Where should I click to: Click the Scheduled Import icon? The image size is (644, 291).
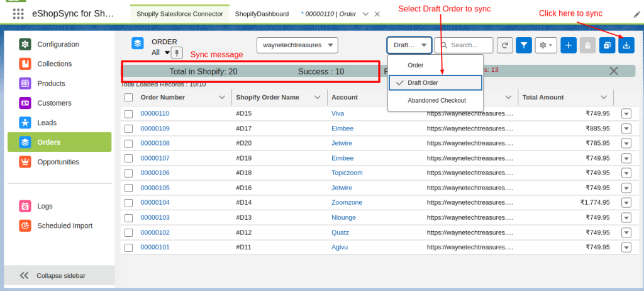point(25,225)
